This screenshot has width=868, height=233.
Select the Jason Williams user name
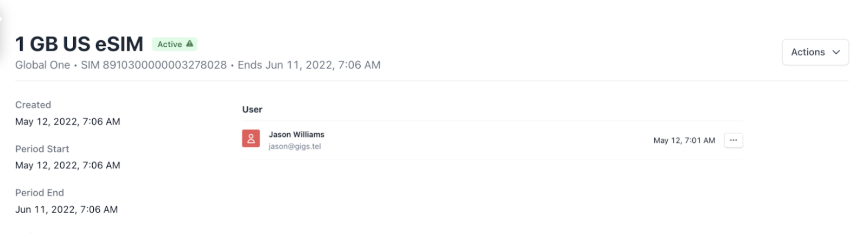296,134
